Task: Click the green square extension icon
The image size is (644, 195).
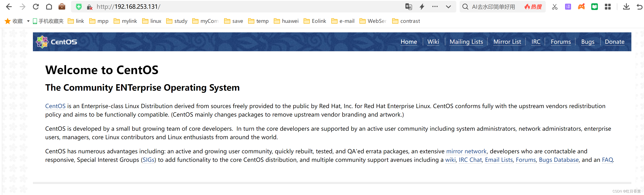Action: click(595, 7)
